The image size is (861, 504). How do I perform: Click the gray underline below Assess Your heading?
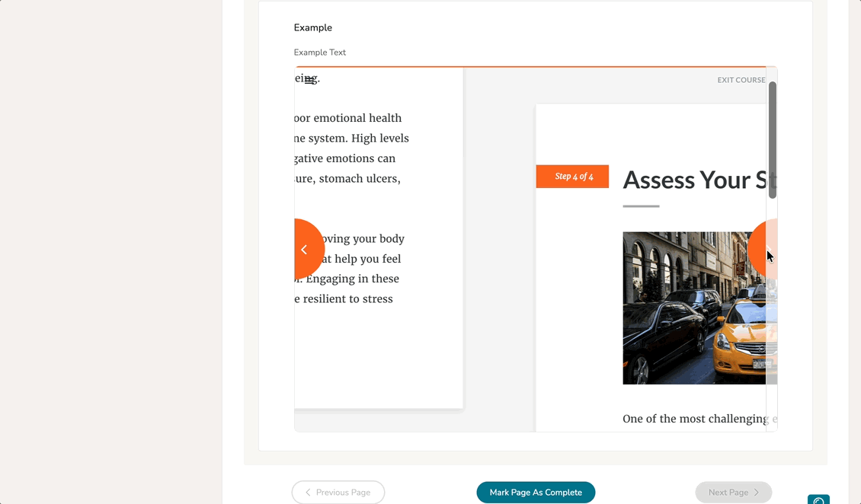[641, 206]
